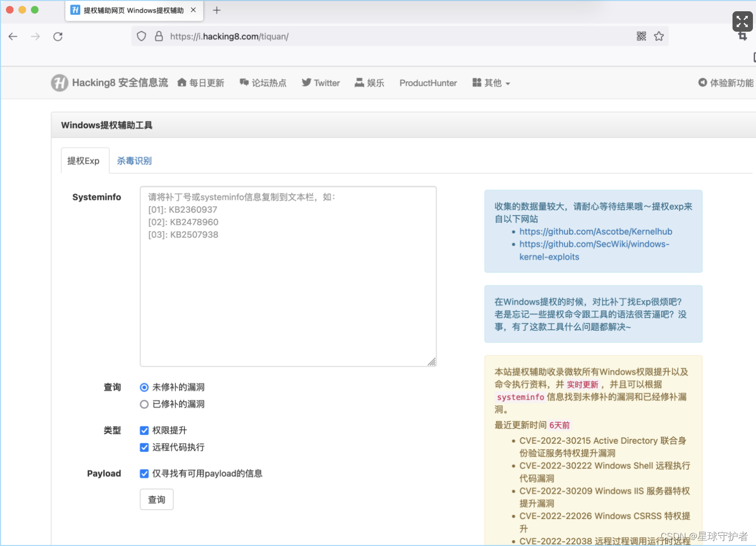Viewport: 756px width, 546px height.
Task: Open ProductHunter nav item
Action: (x=428, y=83)
